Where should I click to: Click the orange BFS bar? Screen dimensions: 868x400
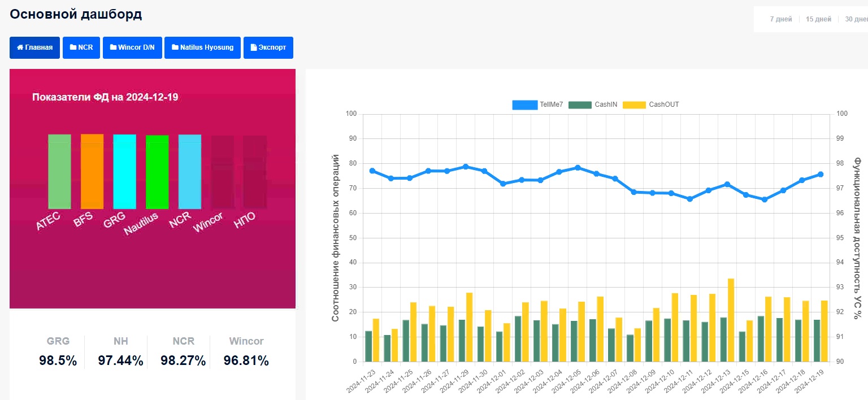[x=92, y=172]
